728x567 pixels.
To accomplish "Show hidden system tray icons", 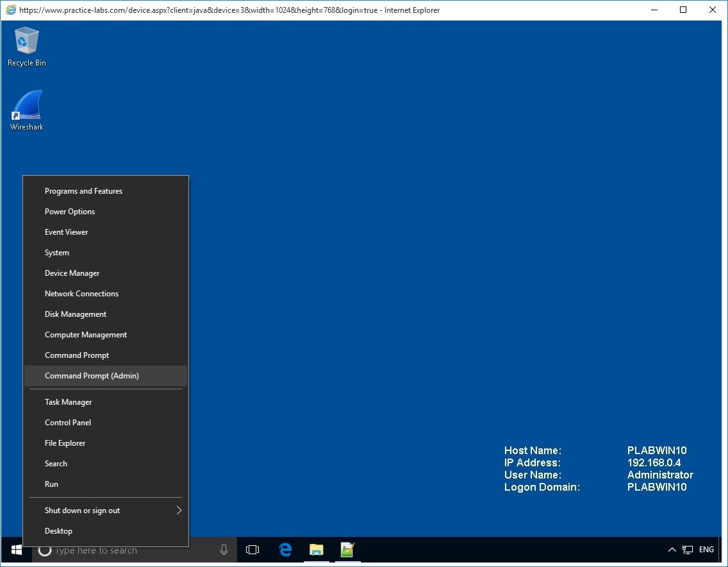I will (x=672, y=550).
